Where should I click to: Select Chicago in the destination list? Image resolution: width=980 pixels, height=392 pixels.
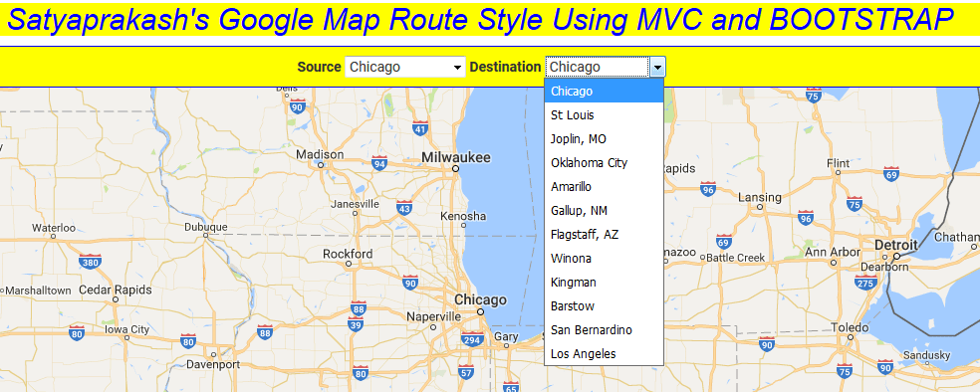[x=604, y=92]
